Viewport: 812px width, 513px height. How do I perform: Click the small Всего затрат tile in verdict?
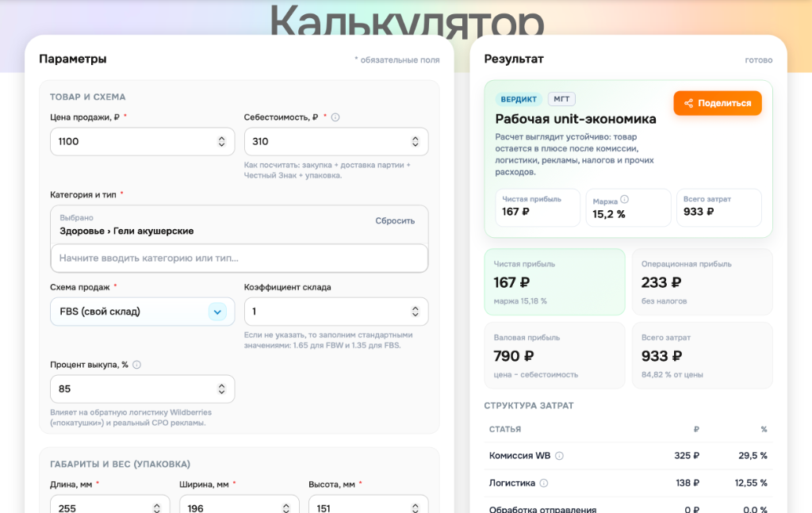coord(718,208)
